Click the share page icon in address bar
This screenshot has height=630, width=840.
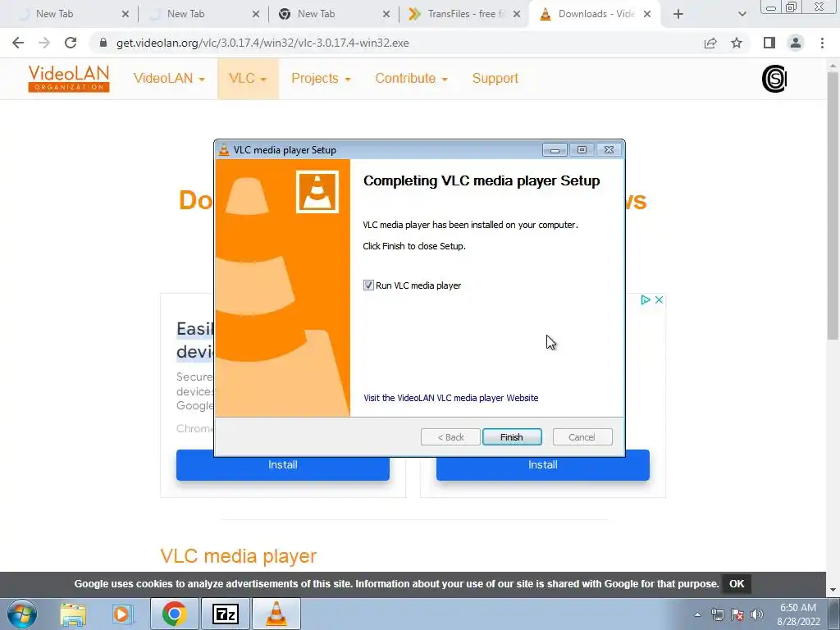(710, 43)
